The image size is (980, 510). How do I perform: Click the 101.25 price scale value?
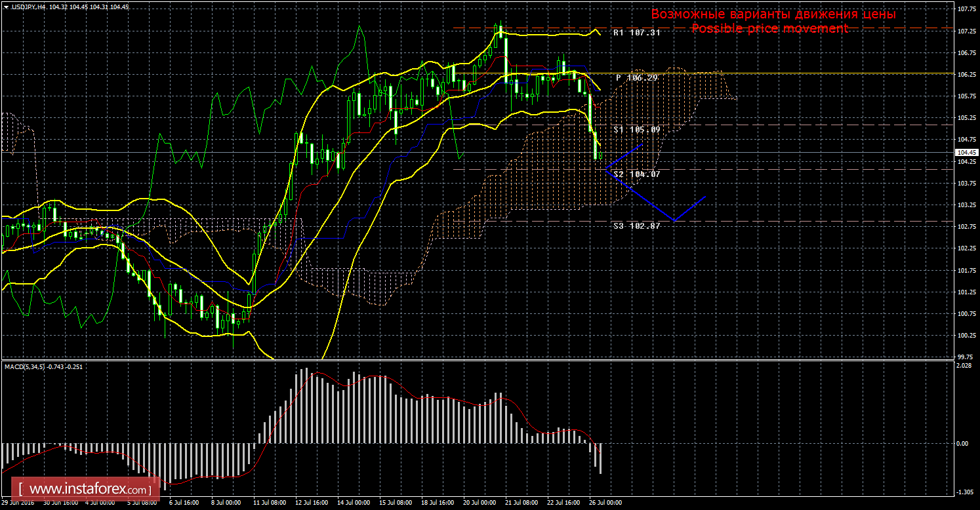point(966,292)
